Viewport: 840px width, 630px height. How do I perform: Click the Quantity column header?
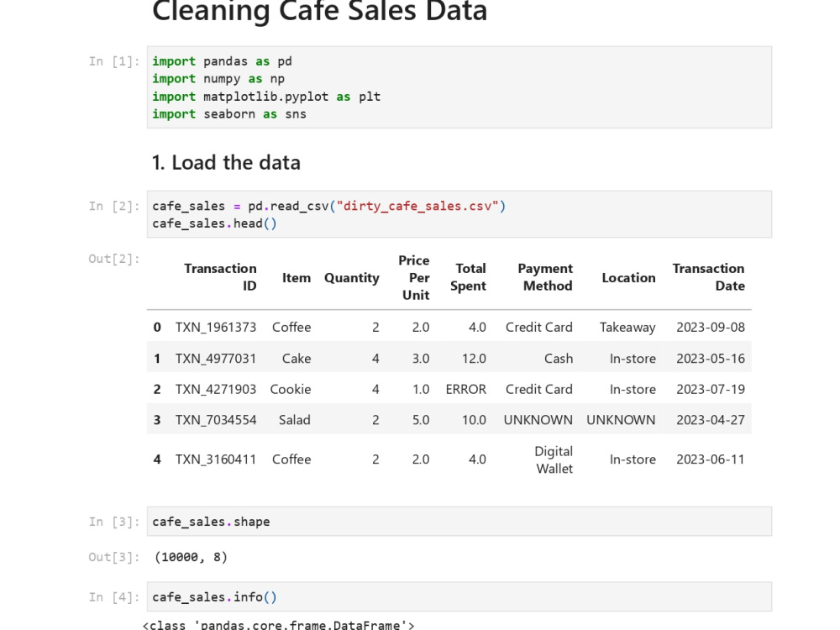click(x=351, y=277)
